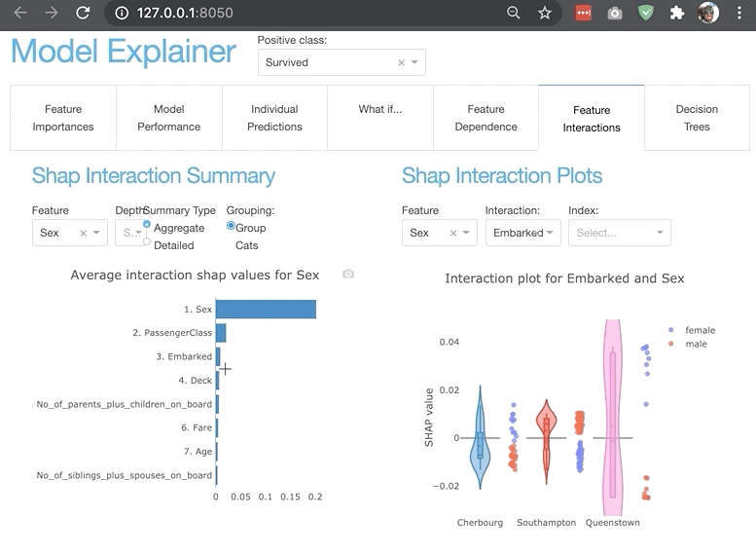This screenshot has height=552, width=756.
Task: Go back with the browser arrow
Action: click(20, 13)
